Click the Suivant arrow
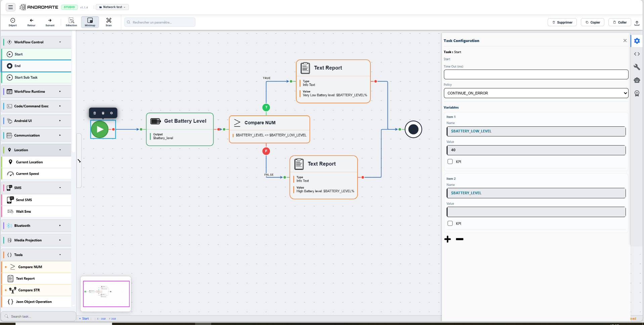Viewport: 644px width, 325px height. tap(50, 22)
